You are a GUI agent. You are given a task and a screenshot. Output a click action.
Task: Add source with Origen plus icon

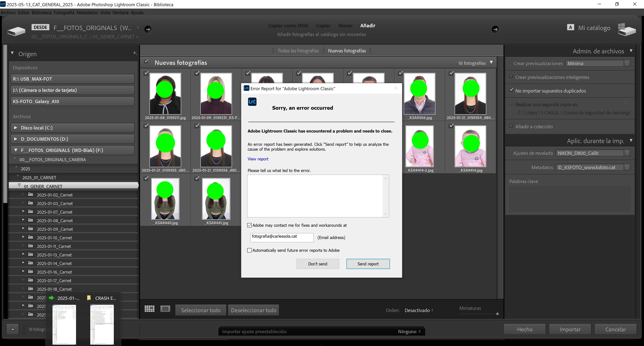coord(134,53)
